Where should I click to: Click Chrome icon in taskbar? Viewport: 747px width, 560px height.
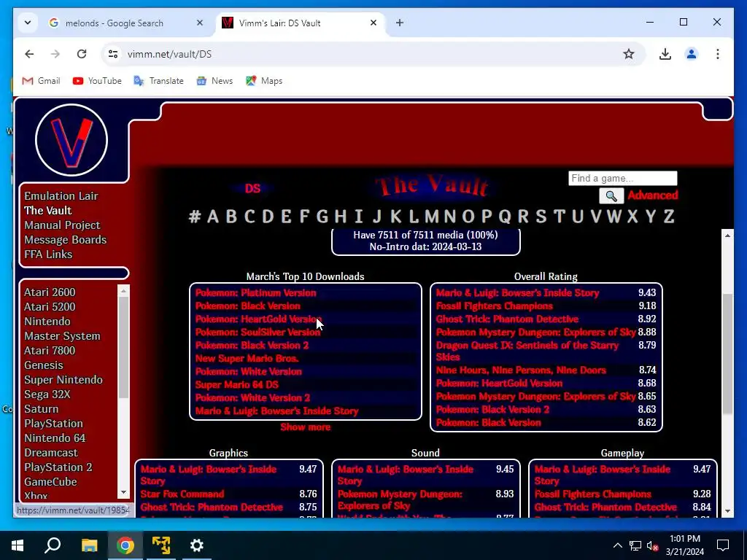[125, 545]
